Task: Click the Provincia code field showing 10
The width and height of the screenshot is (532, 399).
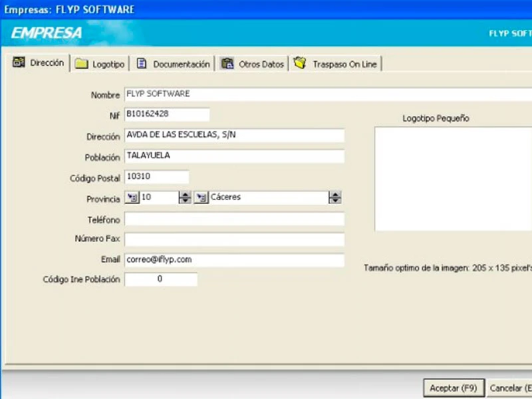Action: pos(160,198)
